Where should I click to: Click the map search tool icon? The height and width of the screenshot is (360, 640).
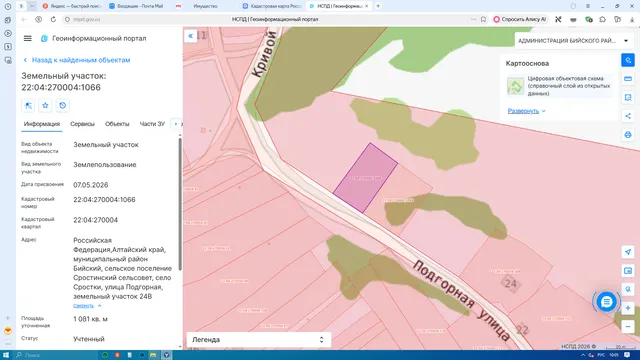pyautogui.click(x=628, y=60)
